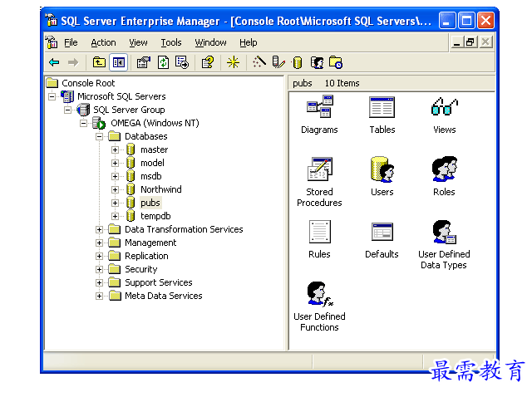Click the Export List toolbar icon
532x397 pixels.
pos(182,62)
